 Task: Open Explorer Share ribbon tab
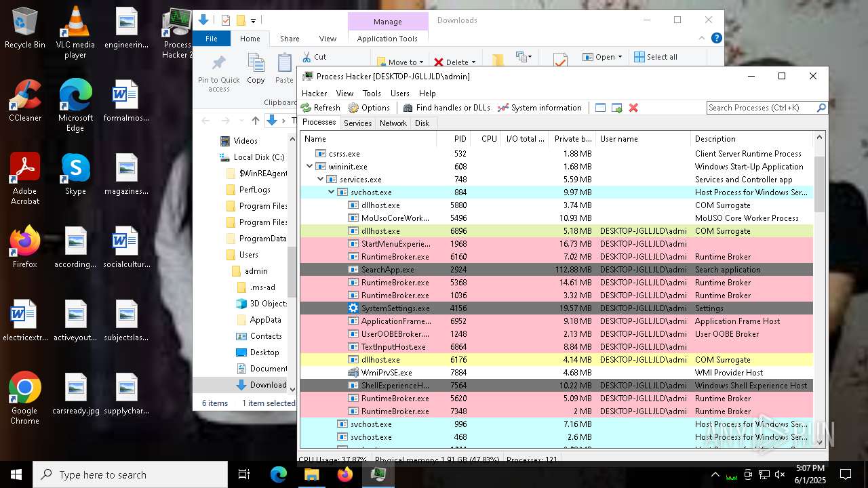coord(290,39)
